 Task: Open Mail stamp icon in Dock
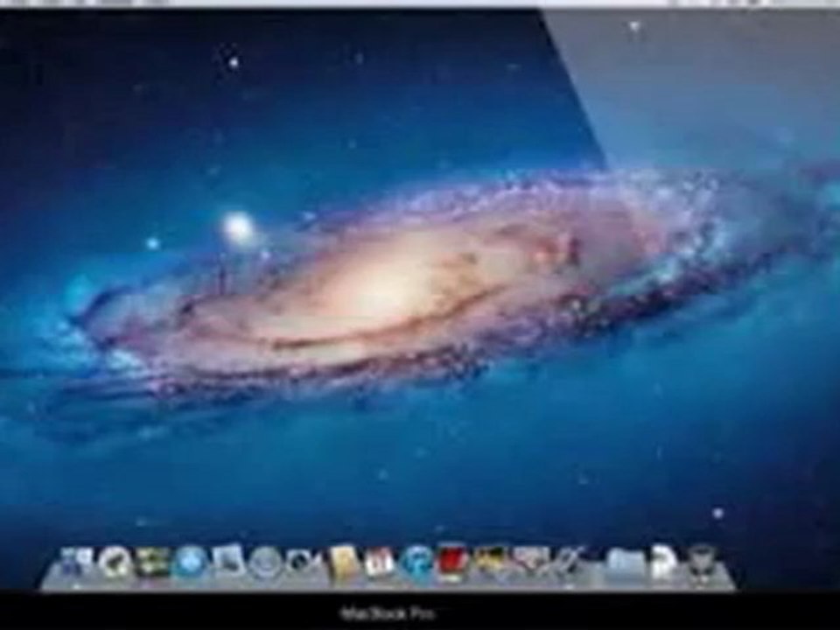pyautogui.click(x=227, y=562)
